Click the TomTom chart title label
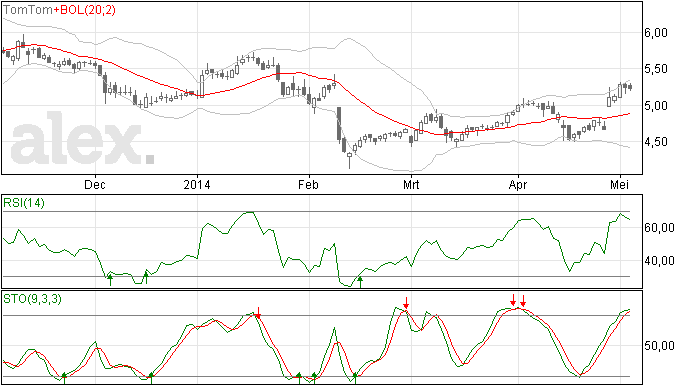The image size is (690, 387). 28,10
